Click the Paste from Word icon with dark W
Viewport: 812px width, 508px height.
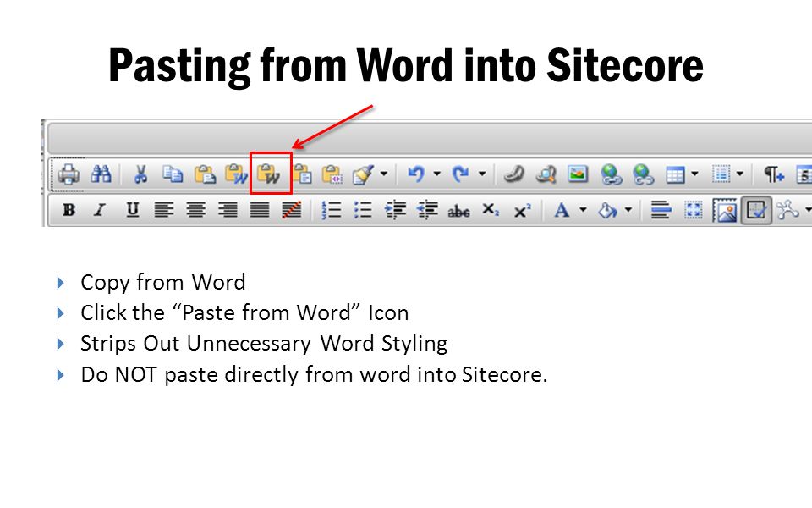coord(269,174)
